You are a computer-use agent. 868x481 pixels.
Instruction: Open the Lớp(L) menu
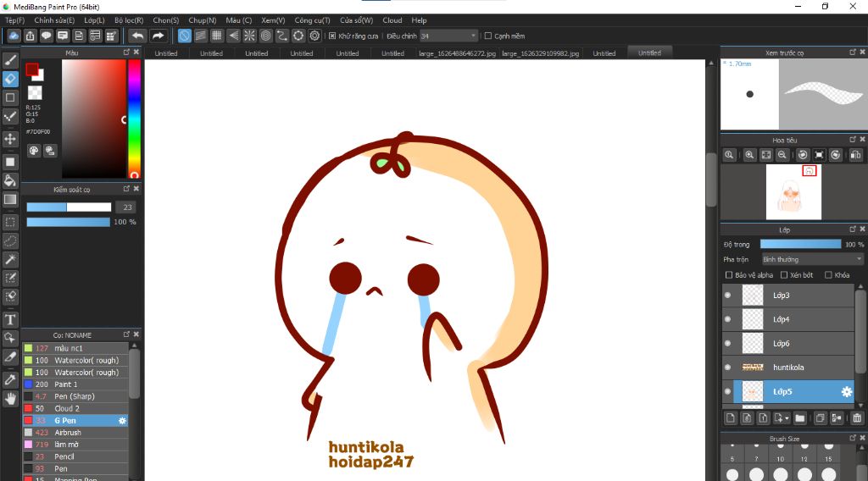(x=94, y=20)
